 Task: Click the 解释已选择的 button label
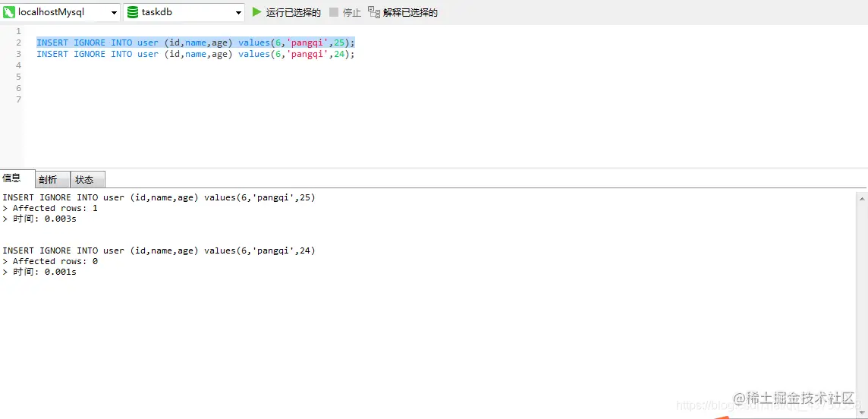[x=410, y=13]
